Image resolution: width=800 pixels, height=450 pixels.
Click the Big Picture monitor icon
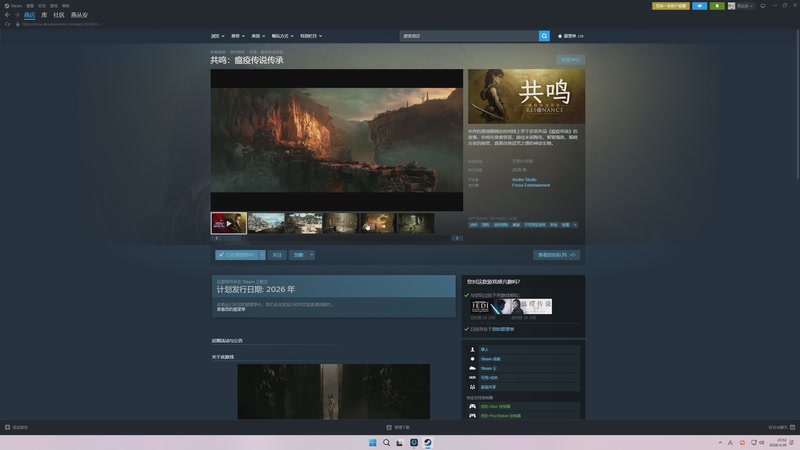[763, 6]
